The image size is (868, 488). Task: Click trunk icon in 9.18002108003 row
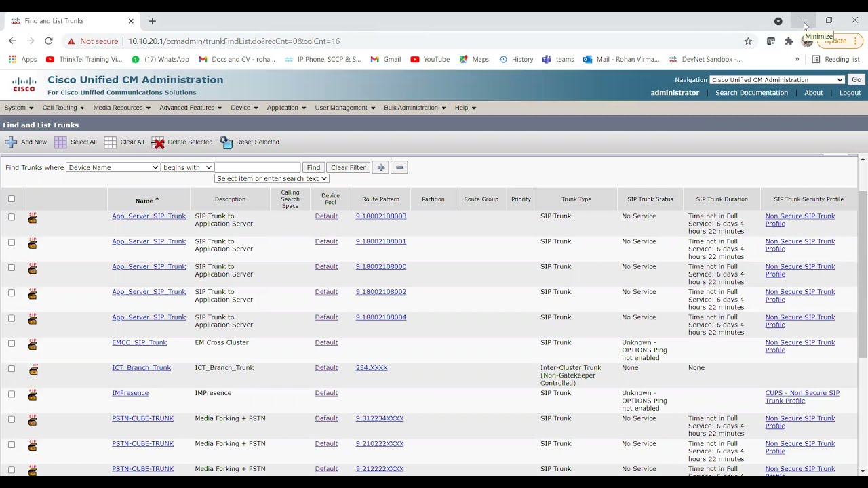pyautogui.click(x=33, y=218)
